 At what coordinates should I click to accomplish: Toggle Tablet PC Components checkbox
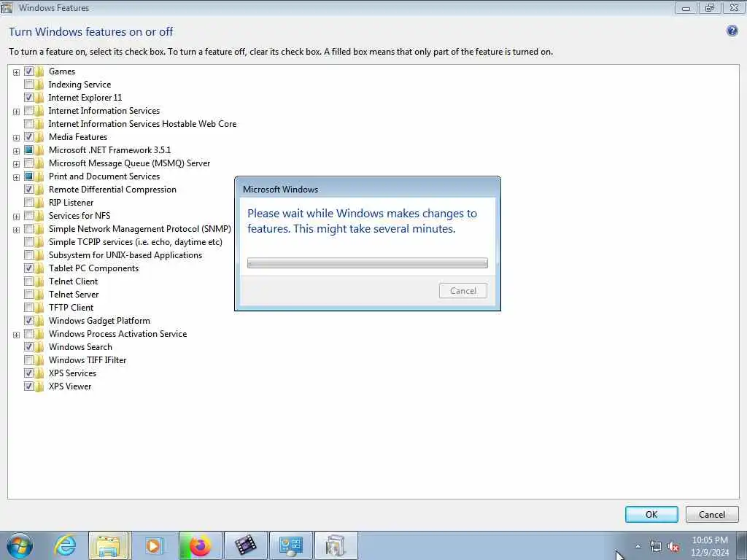point(28,268)
